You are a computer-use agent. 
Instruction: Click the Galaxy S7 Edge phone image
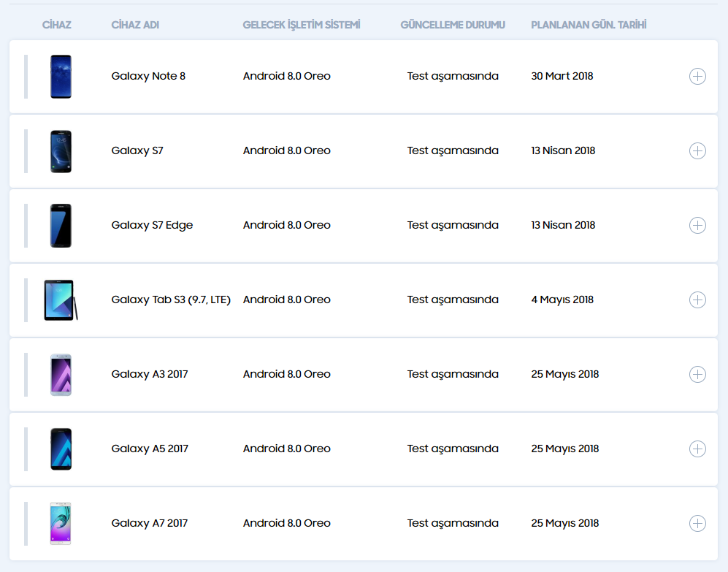(61, 226)
